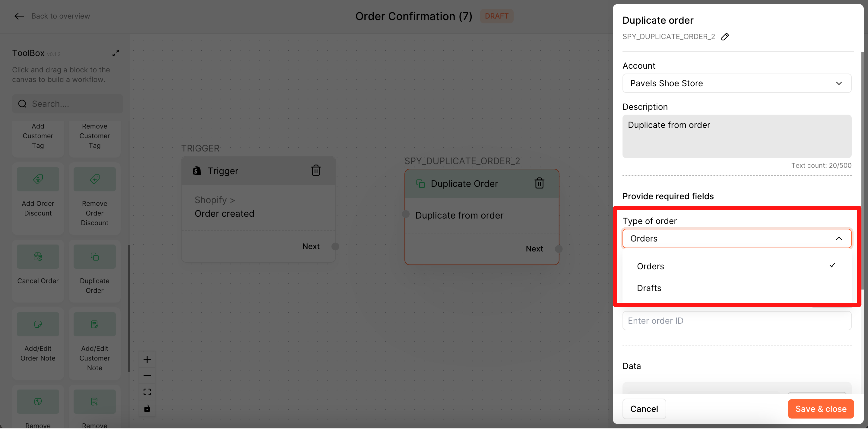
Task: Fit canvas to view icon
Action: [147, 392]
